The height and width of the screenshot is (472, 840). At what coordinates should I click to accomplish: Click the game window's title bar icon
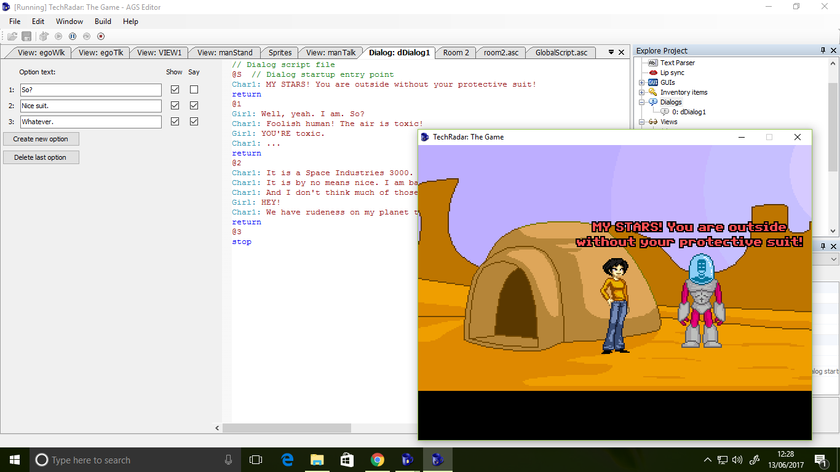[425, 137]
